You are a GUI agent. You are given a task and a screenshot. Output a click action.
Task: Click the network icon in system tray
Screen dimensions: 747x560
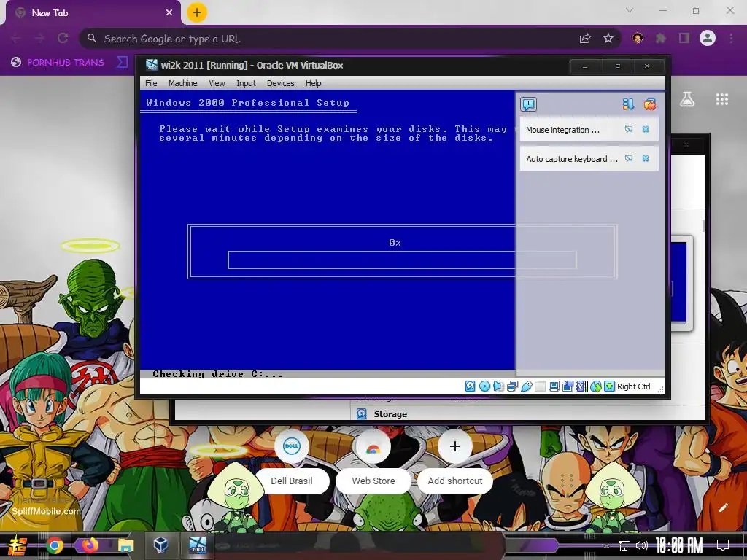[x=624, y=545]
